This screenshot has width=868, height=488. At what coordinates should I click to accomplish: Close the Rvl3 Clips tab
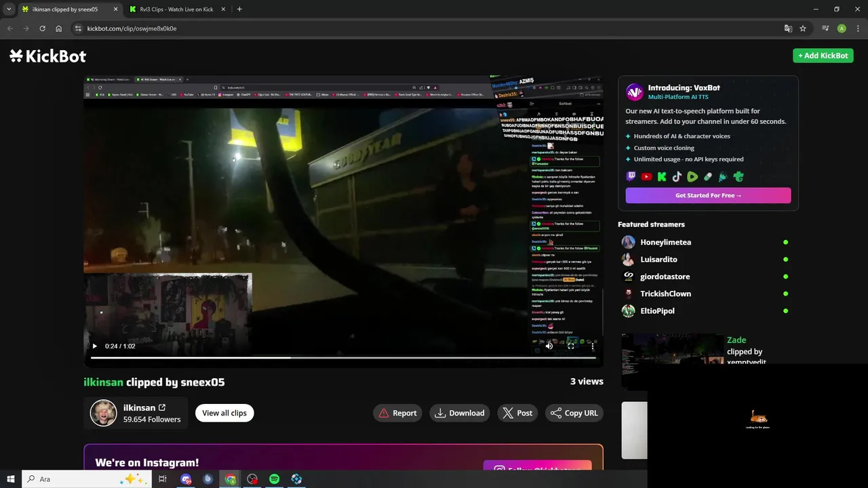222,9
